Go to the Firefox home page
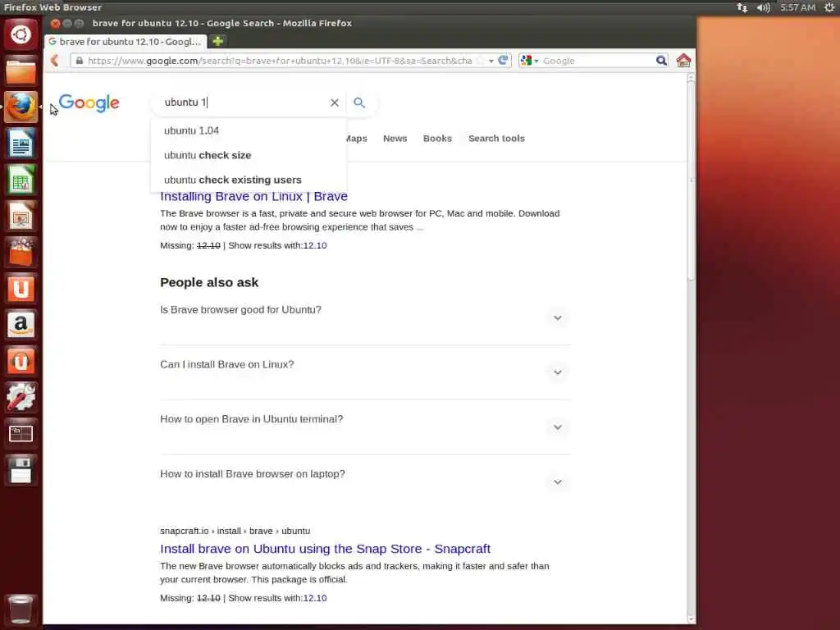This screenshot has height=630, width=840. 683,60
